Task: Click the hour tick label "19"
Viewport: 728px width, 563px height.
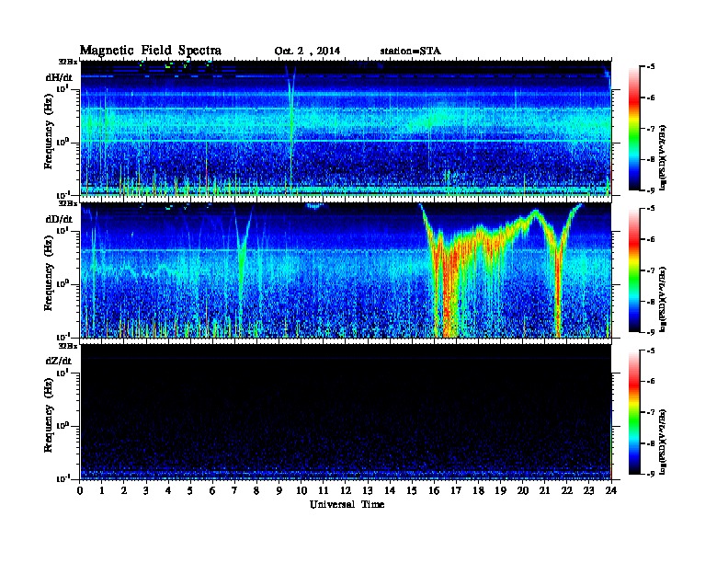Action: click(500, 491)
